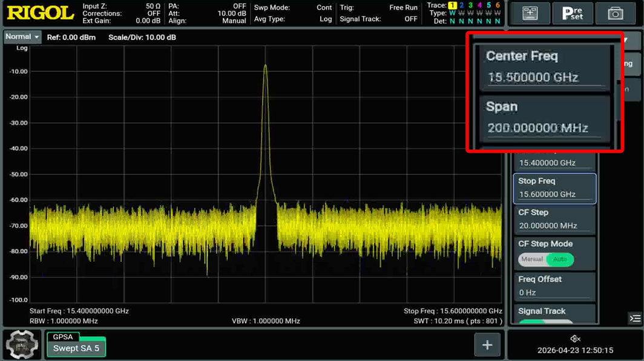
Task: Expand the menu dropdown arrow top right
Action: [625, 40]
